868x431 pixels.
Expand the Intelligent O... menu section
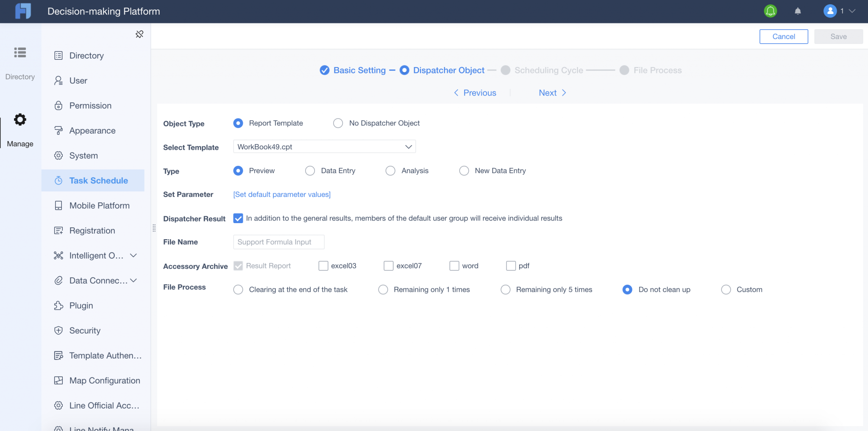(x=134, y=255)
